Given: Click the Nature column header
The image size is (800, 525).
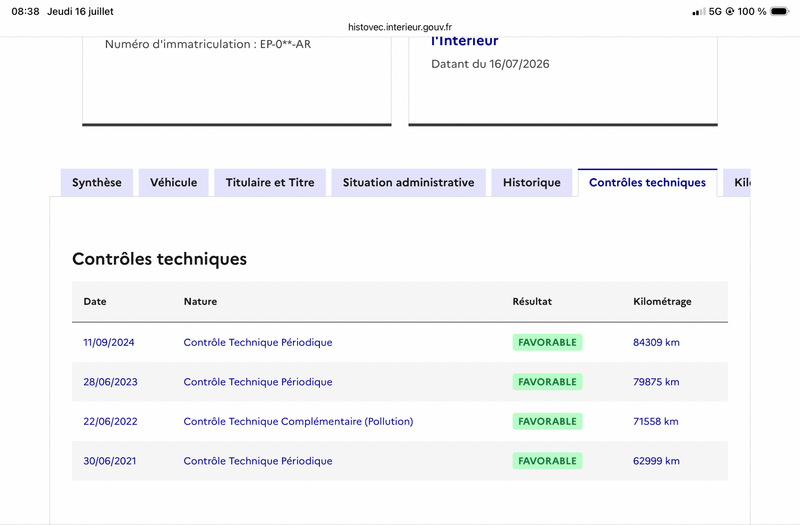Looking at the screenshot, I should [201, 302].
